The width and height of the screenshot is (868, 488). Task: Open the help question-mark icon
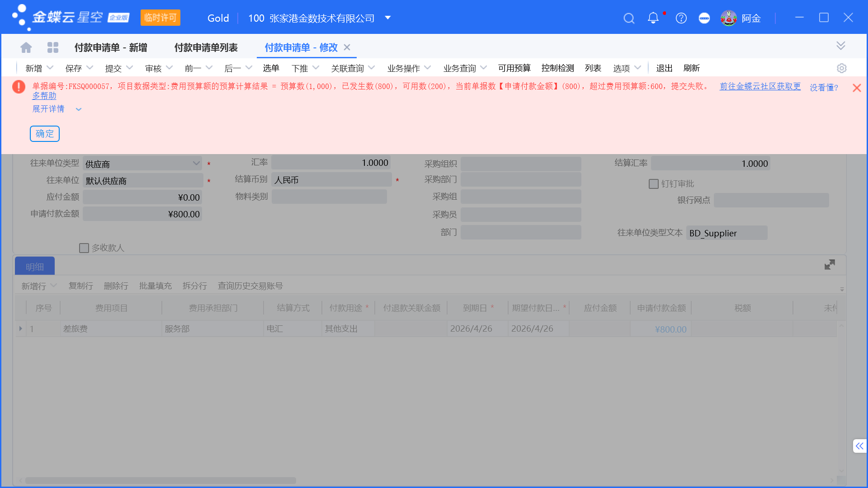681,18
